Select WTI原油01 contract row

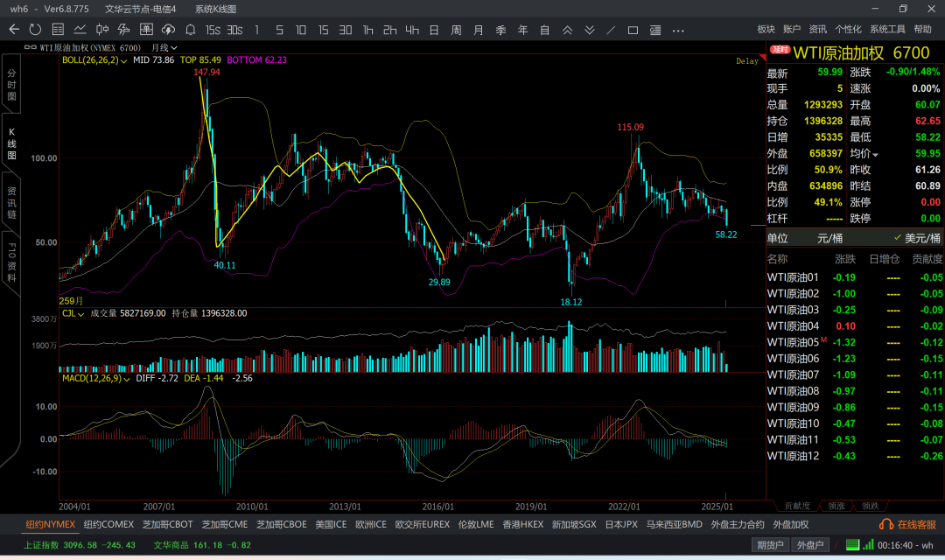(855, 277)
